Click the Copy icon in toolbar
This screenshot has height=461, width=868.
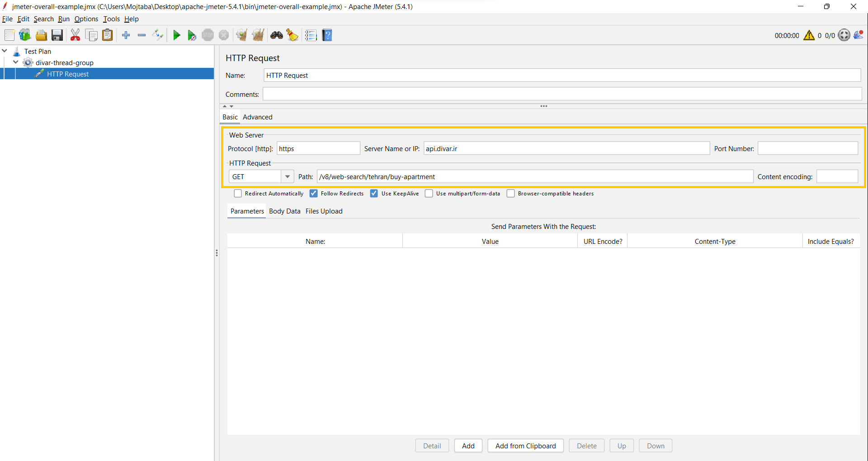tap(91, 35)
